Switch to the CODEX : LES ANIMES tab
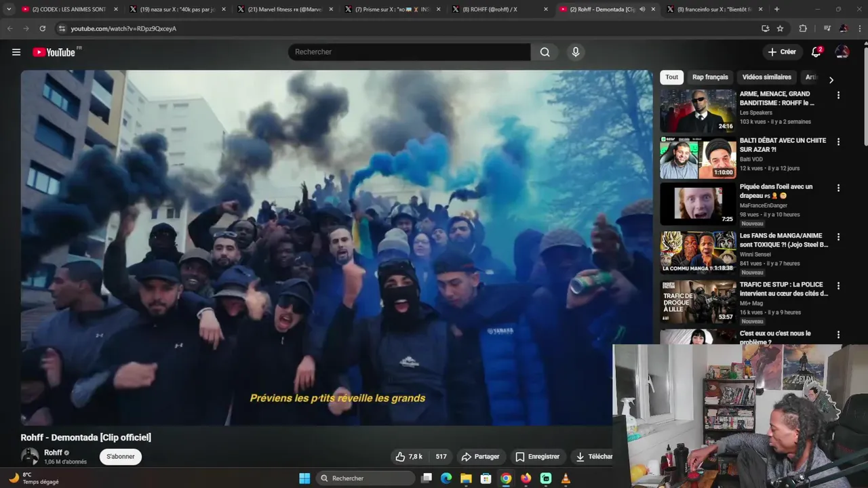Viewport: 868px width, 488px height. pos(70,9)
